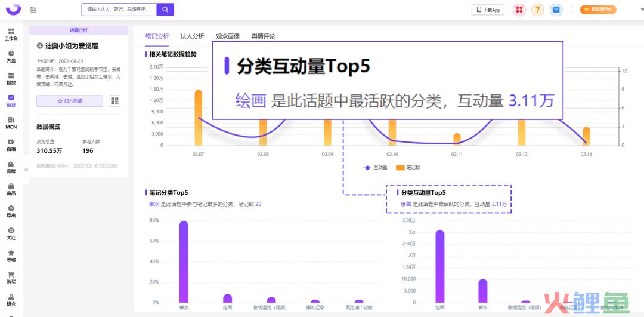This screenshot has height=317, width=644.
Task: Click the 香水 link in 笔记分类Top5
Action: (154, 204)
